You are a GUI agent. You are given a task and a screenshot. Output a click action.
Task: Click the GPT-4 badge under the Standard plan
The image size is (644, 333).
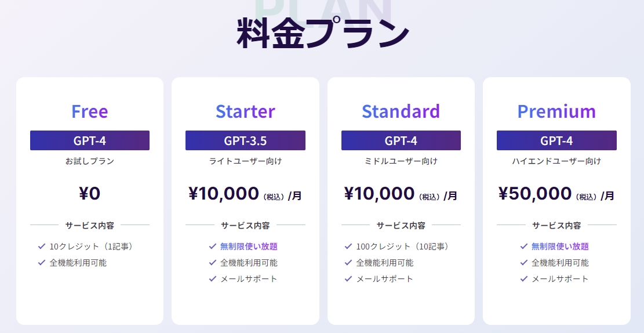(x=401, y=140)
